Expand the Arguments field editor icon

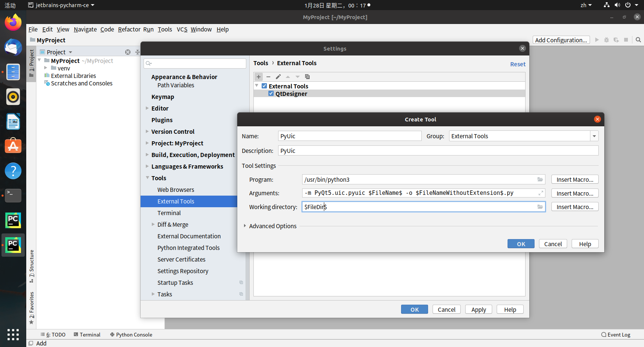click(541, 193)
